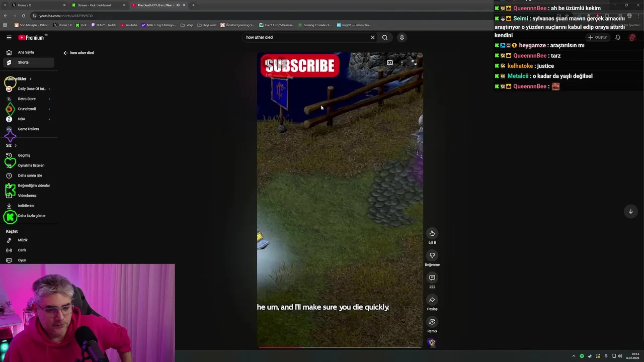Image resolution: width=644 pixels, height=362 pixels.
Task: Seek on the red Shorts progress bar
Action: point(340,347)
